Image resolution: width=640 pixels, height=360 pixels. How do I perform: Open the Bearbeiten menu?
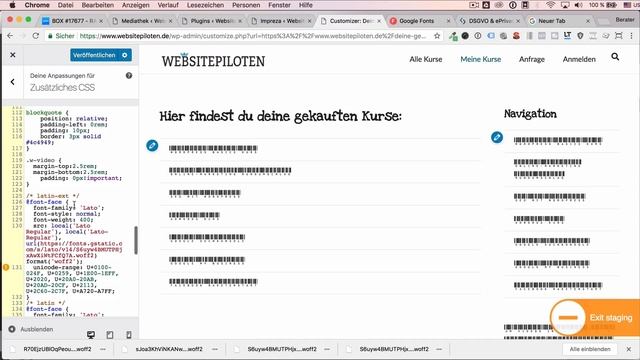coord(98,5)
